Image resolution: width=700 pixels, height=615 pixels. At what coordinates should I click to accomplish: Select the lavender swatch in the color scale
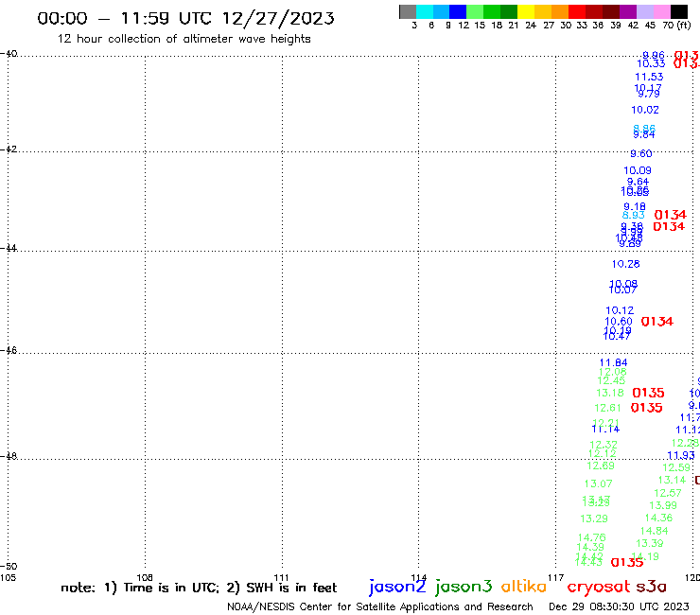[x=644, y=11]
